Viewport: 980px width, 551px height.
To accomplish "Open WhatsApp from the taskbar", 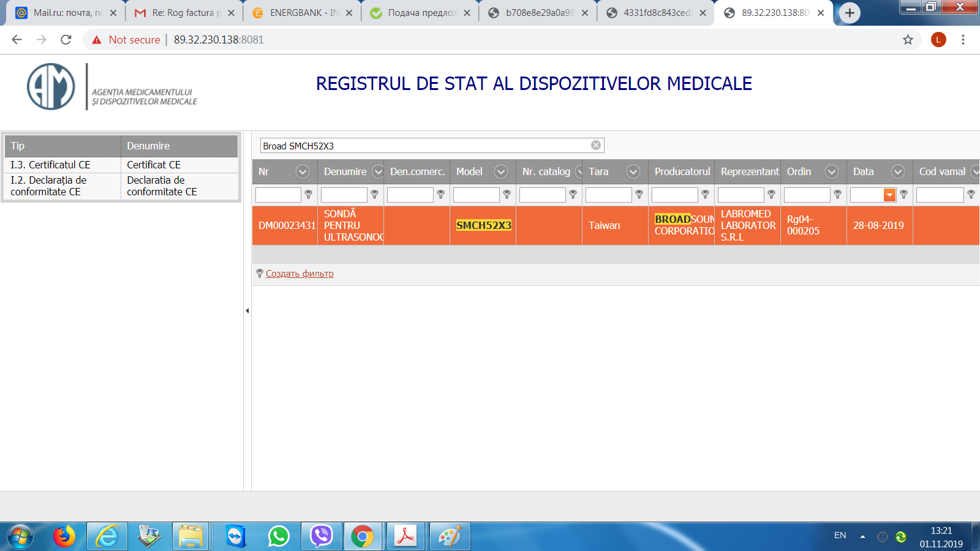I will tap(279, 536).
